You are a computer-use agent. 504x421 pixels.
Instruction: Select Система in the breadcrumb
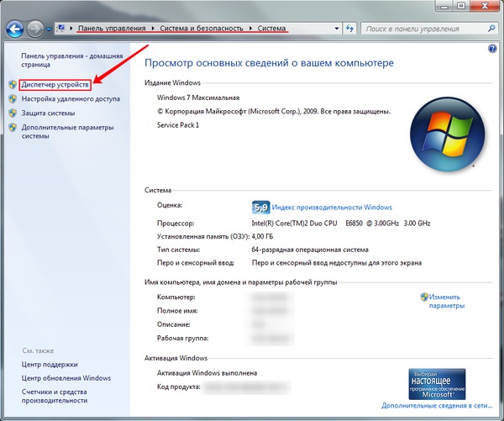click(271, 29)
